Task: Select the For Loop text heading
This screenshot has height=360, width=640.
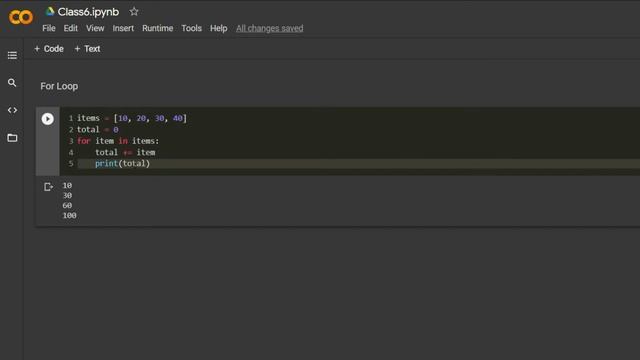Action: 59,86
